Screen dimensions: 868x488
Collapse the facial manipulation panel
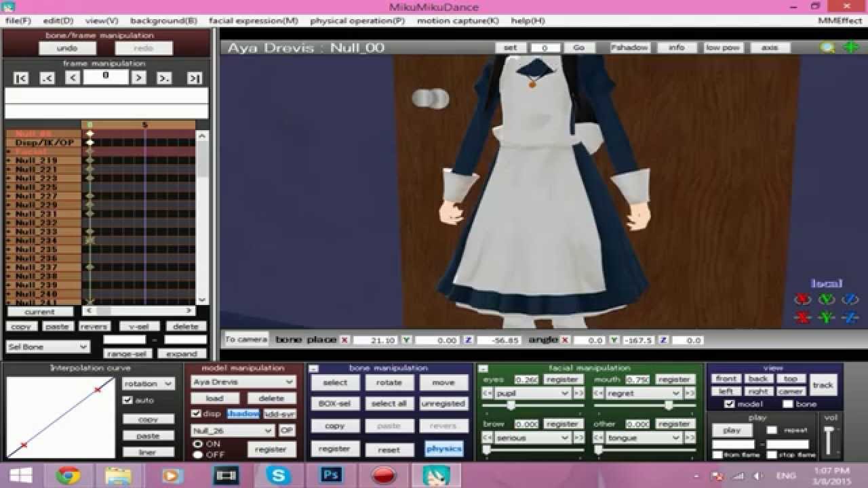483,369
